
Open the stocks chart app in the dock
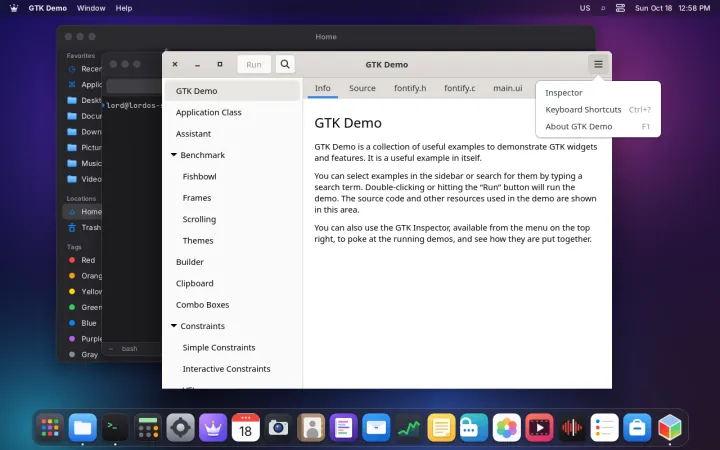tap(409, 428)
